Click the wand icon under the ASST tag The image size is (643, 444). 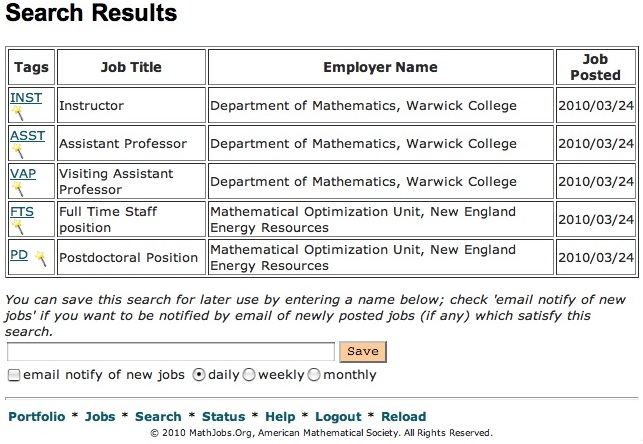(17, 151)
